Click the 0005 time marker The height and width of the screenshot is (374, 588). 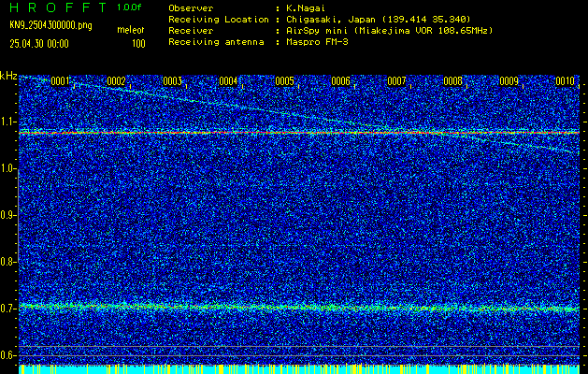[x=284, y=81]
